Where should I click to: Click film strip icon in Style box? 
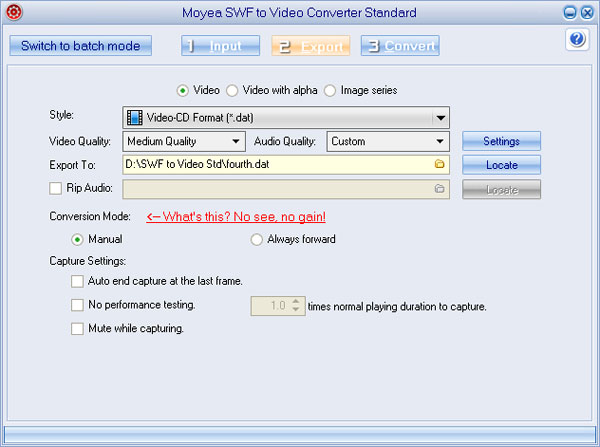pyautogui.click(x=134, y=117)
